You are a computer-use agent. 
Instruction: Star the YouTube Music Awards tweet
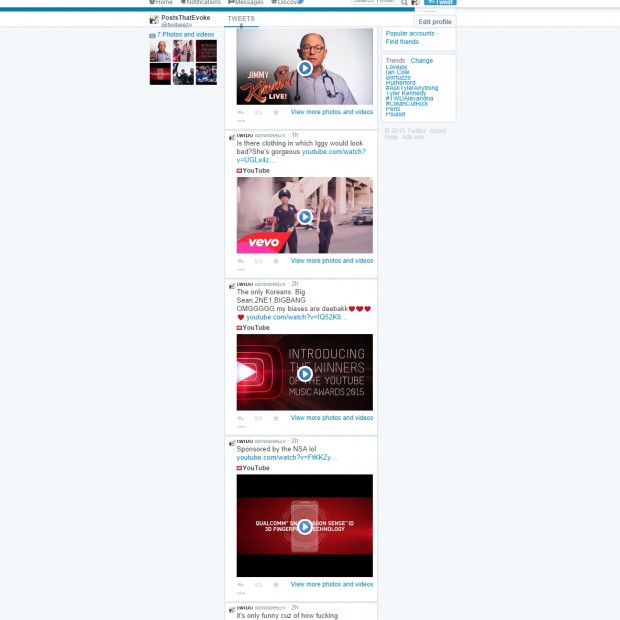[276, 418]
